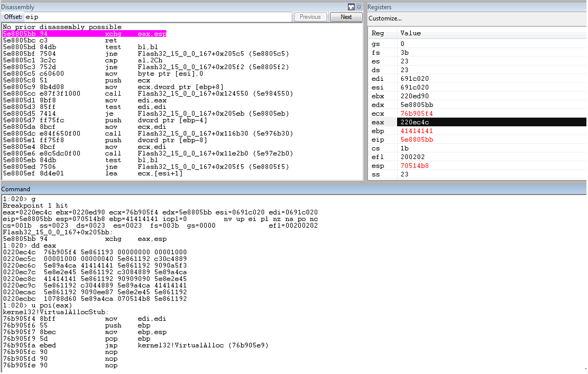
Task: Close the Disassembly panel
Action: pyautogui.click(x=359, y=7)
